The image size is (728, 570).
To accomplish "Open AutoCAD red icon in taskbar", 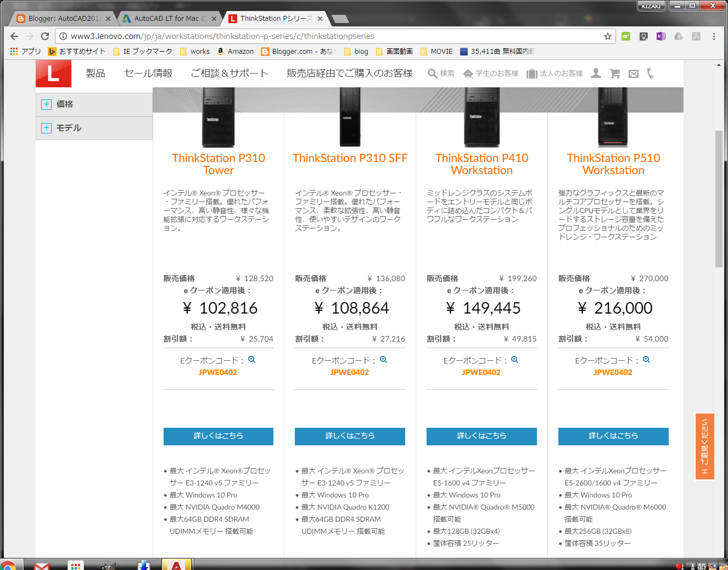I will click(176, 565).
